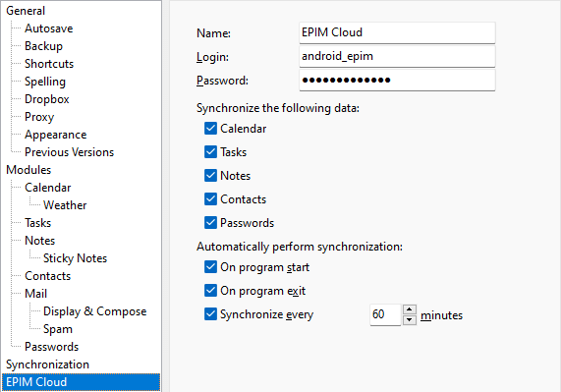Click 'Automatically perform synchronization:' heading
Viewport: 561px width, 392px height.
300,247
